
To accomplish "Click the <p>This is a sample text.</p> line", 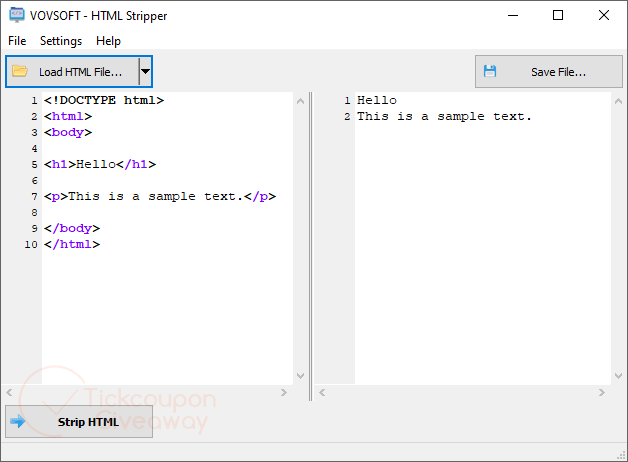I will click(160, 196).
